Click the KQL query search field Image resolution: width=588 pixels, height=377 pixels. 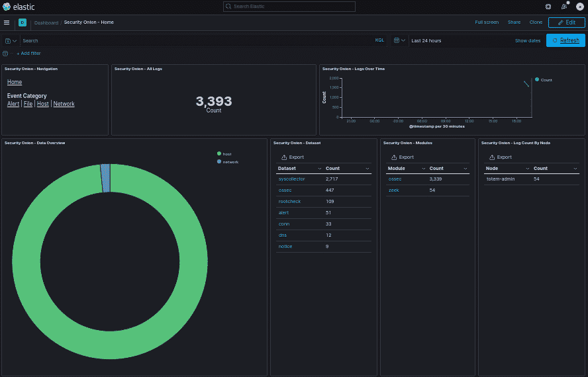coord(197,40)
